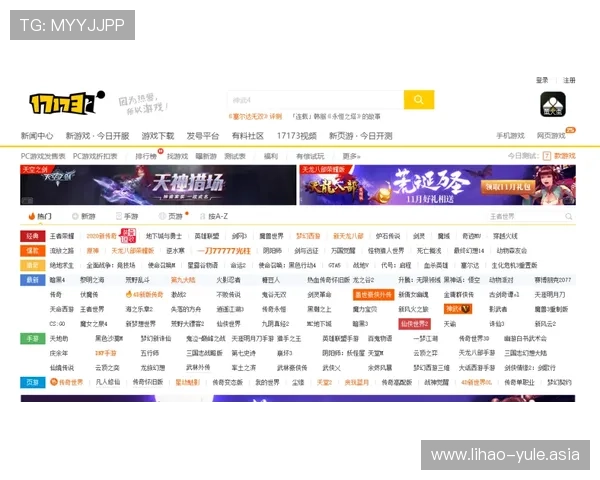This screenshot has height=480, width=600.
Task: Open 17173视频 navigation item
Action: pyautogui.click(x=297, y=136)
